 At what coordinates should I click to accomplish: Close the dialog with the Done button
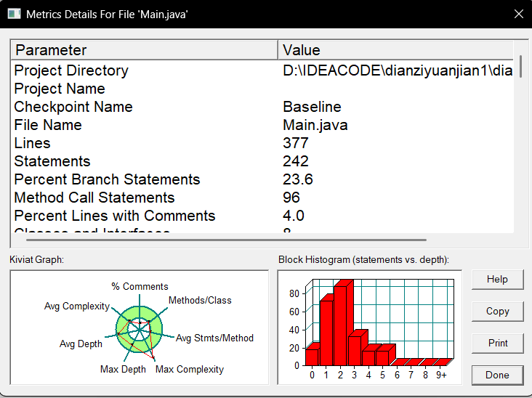[497, 375]
